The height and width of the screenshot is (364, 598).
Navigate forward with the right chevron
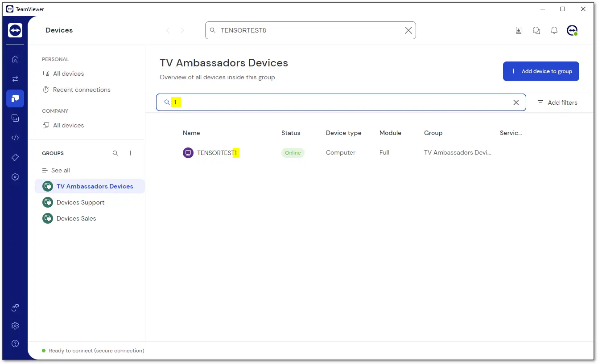coord(182,30)
